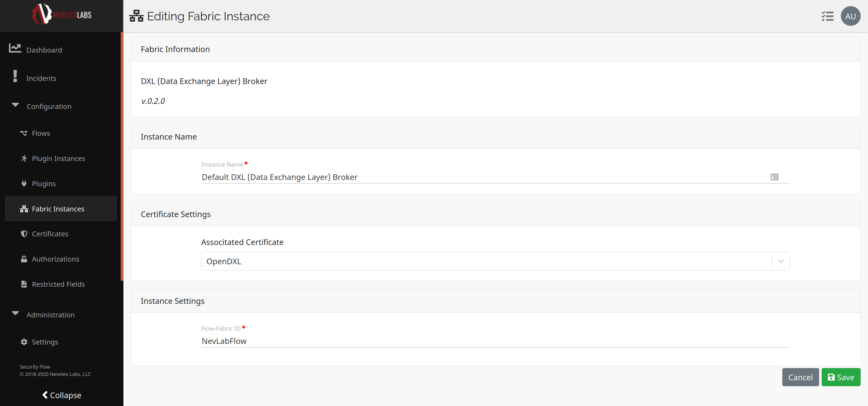The image size is (868, 406).
Task: Open the Associated Certificate dropdown
Action: [x=780, y=261]
